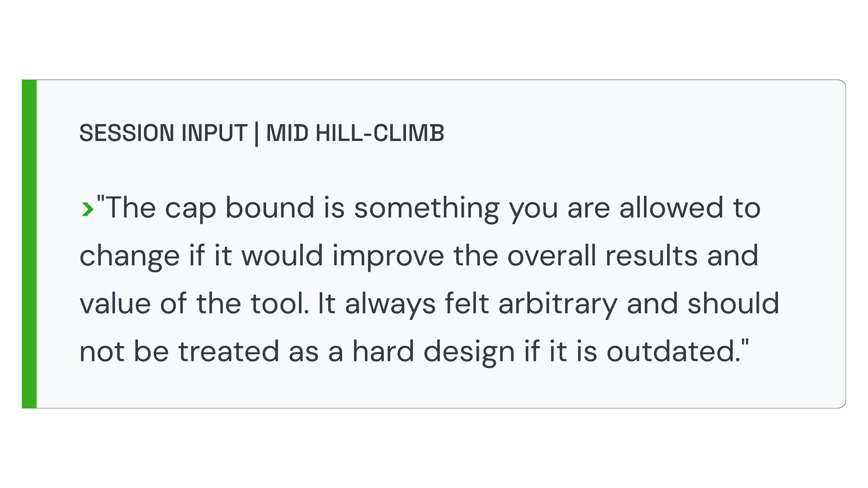868x488 pixels.
Task: Click the word "treated" in the last line
Action: [229, 352]
